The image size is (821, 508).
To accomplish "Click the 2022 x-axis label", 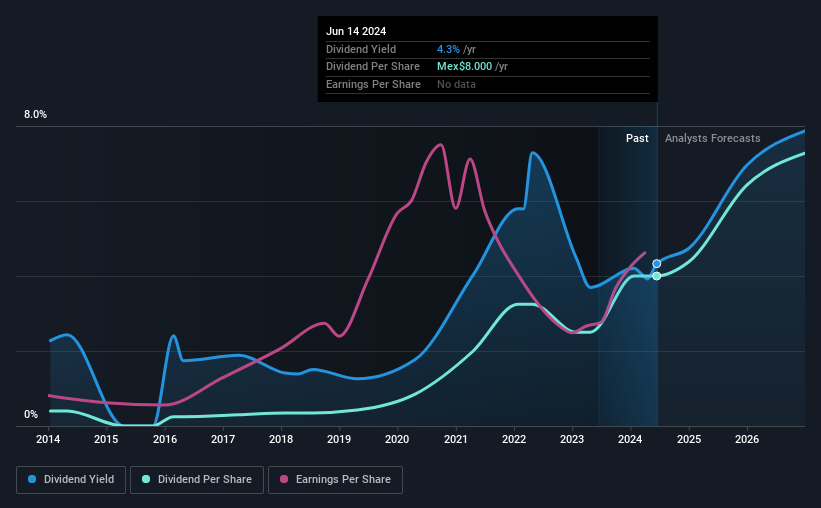I will 514,439.
